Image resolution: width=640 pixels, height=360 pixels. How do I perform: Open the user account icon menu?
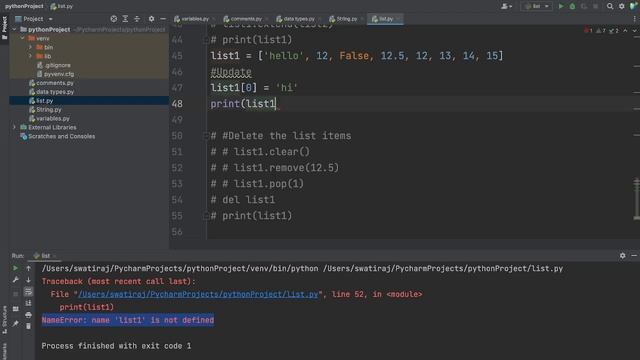point(506,6)
